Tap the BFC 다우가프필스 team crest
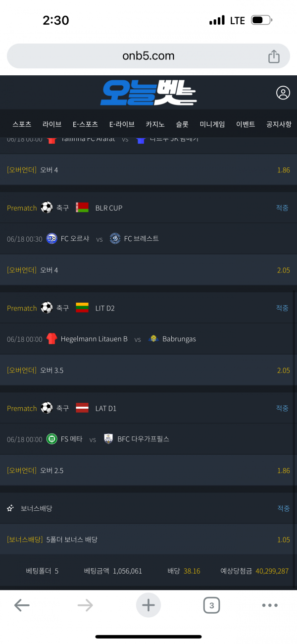This screenshot has width=297, height=644. [109, 439]
